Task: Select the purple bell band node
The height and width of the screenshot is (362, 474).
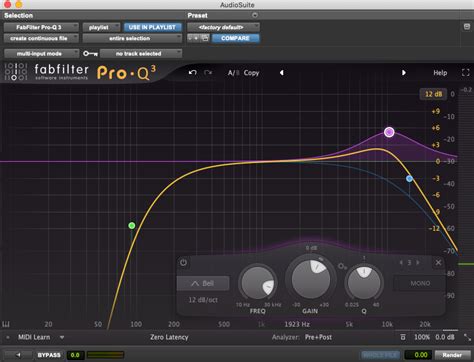Action: click(389, 132)
